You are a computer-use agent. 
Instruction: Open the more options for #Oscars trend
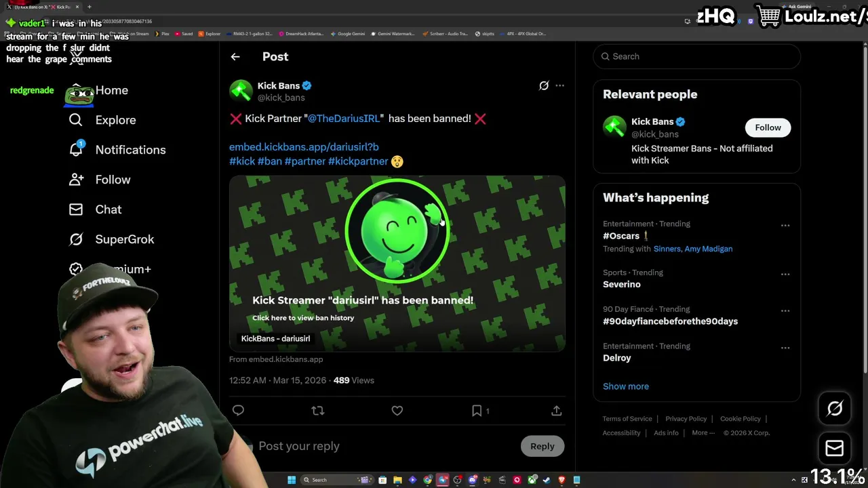785,225
